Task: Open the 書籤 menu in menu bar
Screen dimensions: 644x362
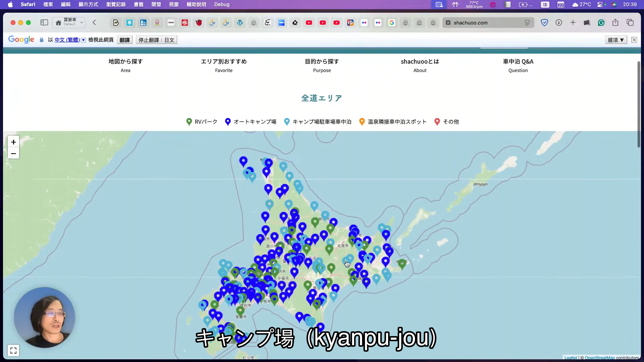Action: (139, 4)
